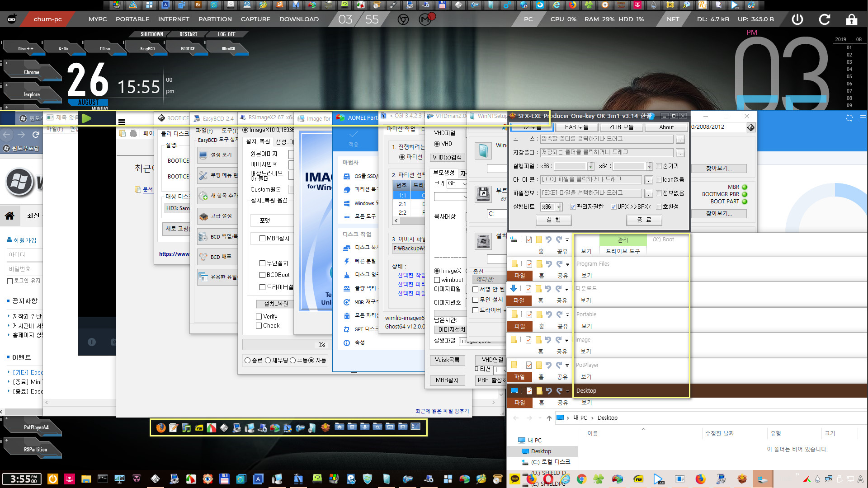The image size is (868, 488).
Task: Click the 소스 folder input field
Action: [x=607, y=139]
